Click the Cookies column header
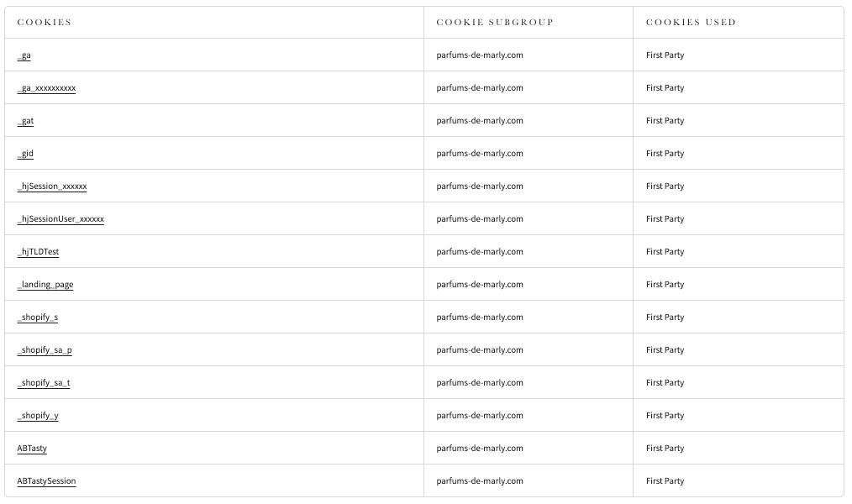The height and width of the screenshot is (504, 852). 45,23
